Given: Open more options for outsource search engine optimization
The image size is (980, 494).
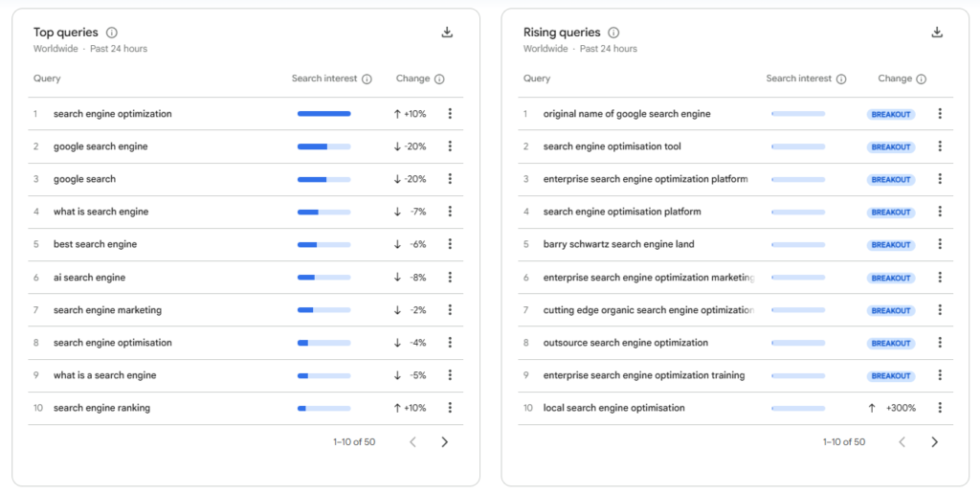Looking at the screenshot, I should click(940, 343).
